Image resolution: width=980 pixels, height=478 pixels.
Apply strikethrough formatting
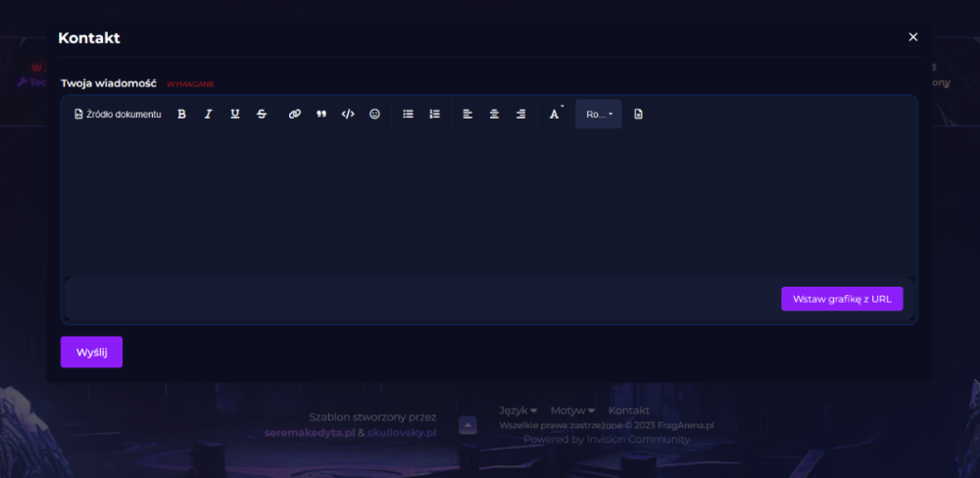pyautogui.click(x=262, y=115)
